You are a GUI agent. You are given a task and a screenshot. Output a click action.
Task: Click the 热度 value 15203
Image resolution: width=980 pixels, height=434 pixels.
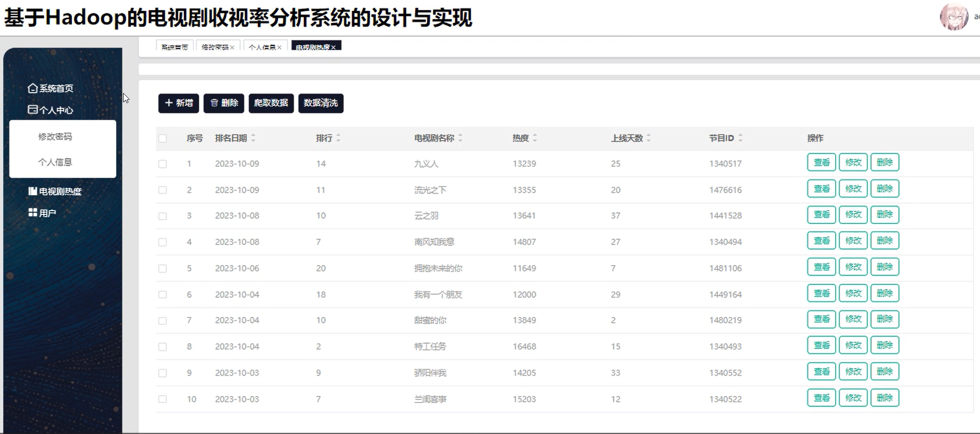click(x=524, y=399)
